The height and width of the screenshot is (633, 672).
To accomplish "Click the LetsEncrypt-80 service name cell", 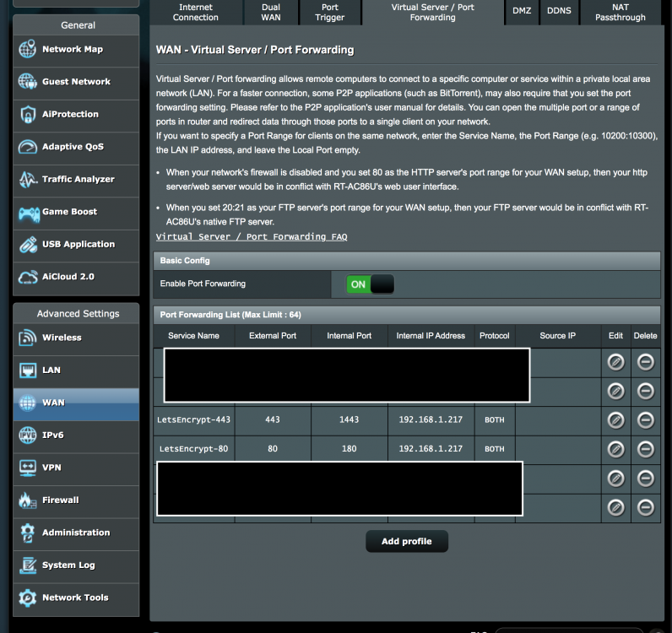I will (x=193, y=449).
